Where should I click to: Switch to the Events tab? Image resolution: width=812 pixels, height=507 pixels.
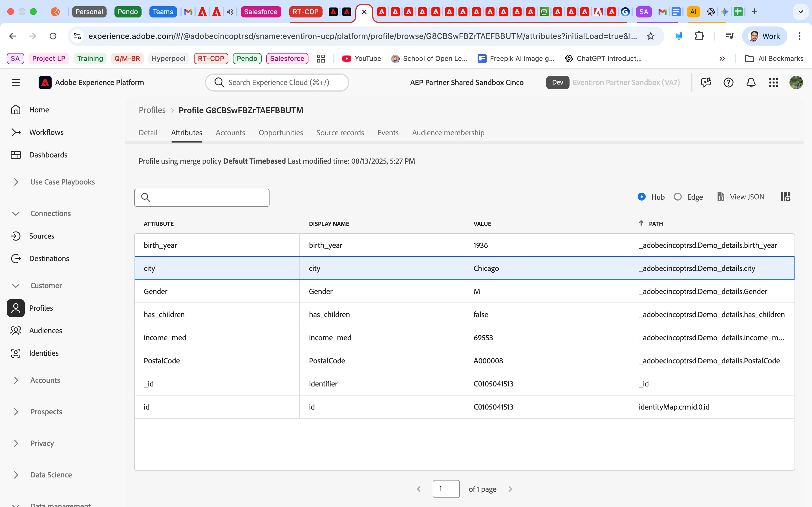click(388, 133)
